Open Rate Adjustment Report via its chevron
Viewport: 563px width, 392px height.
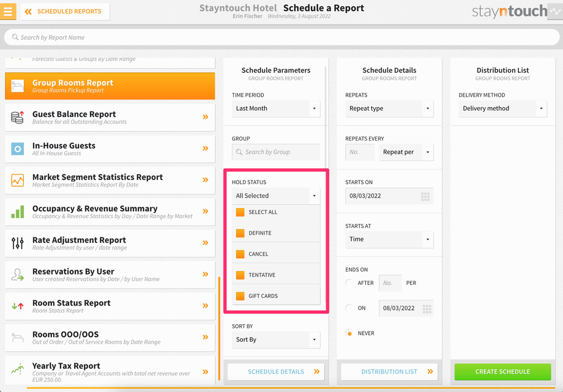[206, 243]
